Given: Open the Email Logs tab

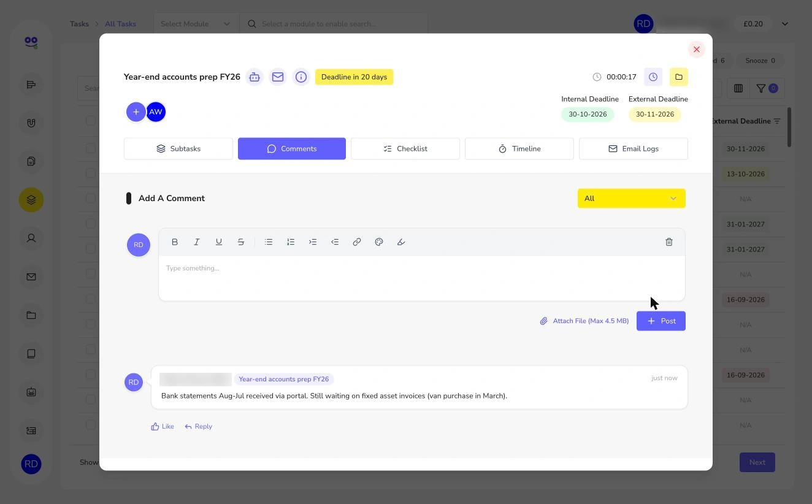Looking at the screenshot, I should (x=634, y=149).
